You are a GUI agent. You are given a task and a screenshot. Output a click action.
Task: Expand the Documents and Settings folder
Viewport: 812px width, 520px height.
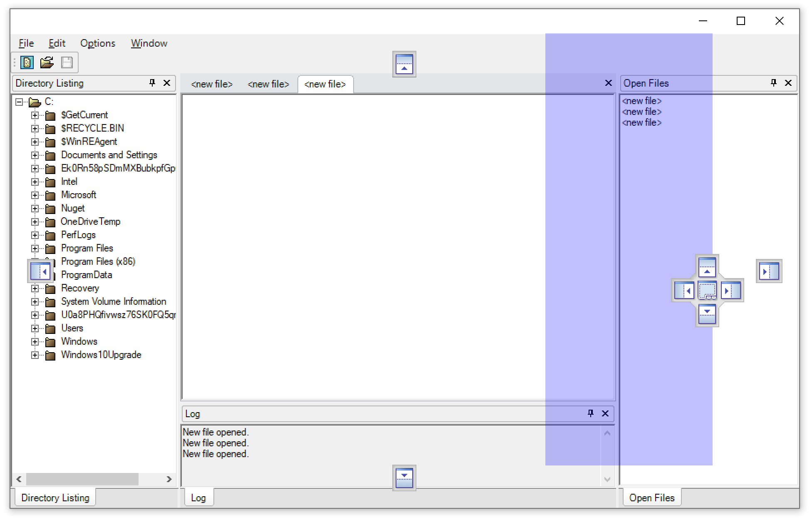pos(35,155)
